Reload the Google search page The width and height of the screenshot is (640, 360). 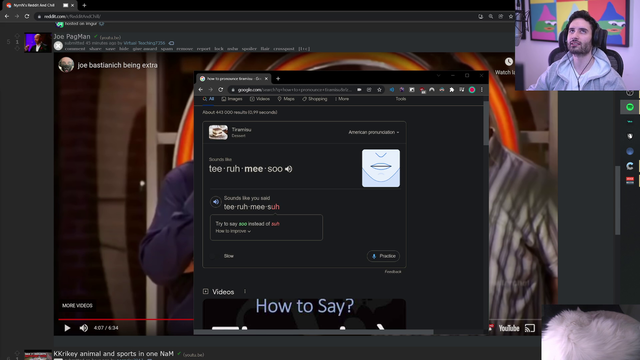point(221,90)
